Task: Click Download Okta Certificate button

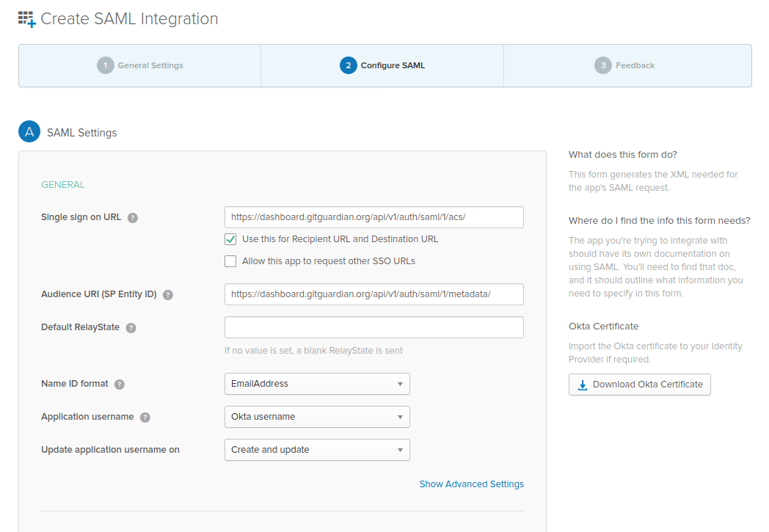Action: (640, 385)
